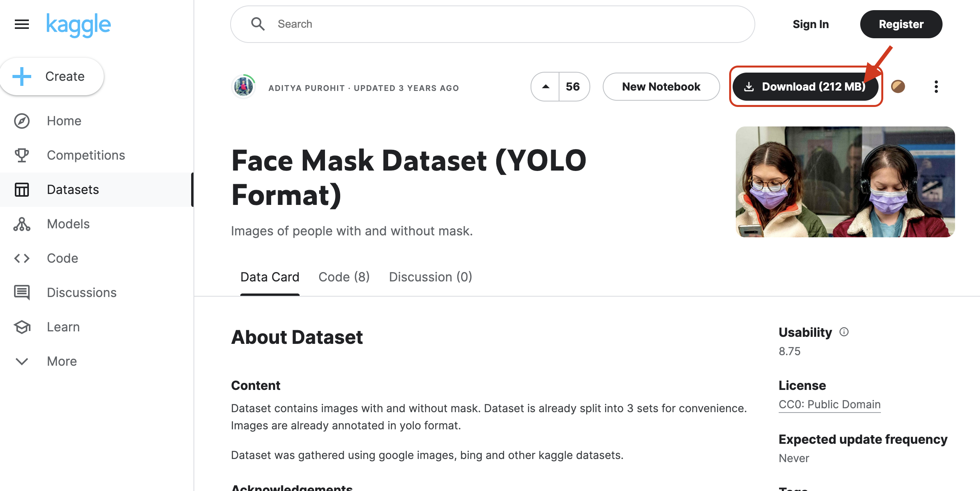Open Kaggle home via the logo

click(x=79, y=24)
